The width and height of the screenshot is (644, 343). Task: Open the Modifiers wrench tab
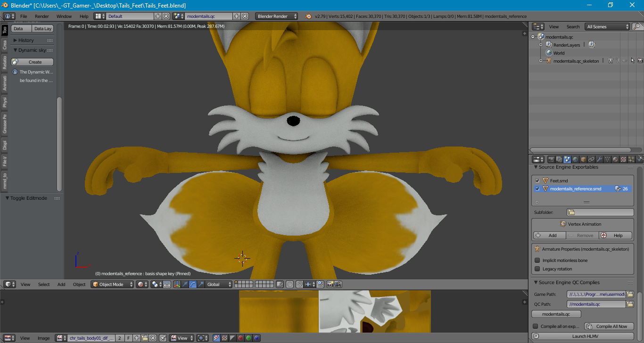tap(599, 160)
